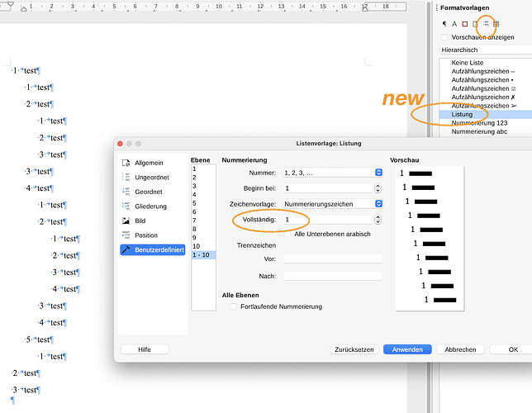This screenshot has height=413, width=532.
Task: Open the Gliederung tab
Action: [153, 206]
